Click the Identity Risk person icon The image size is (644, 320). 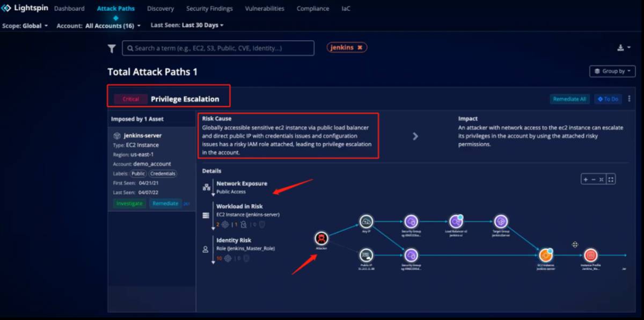pyautogui.click(x=206, y=250)
